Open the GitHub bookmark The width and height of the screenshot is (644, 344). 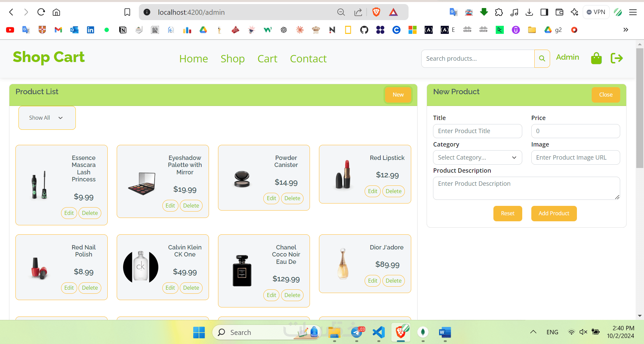coord(364,30)
